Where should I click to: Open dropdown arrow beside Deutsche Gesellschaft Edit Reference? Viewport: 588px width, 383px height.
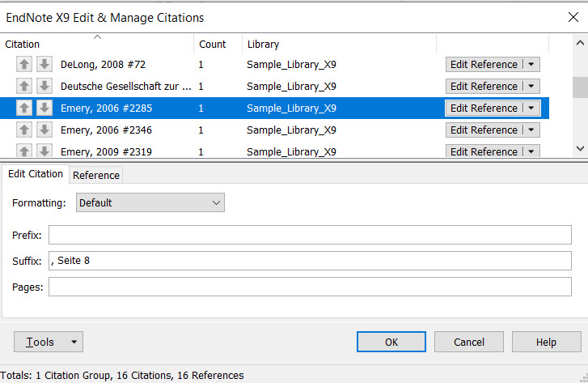pyautogui.click(x=531, y=87)
